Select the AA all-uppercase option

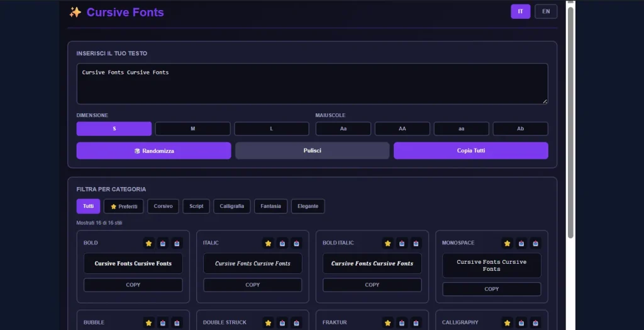coord(402,129)
